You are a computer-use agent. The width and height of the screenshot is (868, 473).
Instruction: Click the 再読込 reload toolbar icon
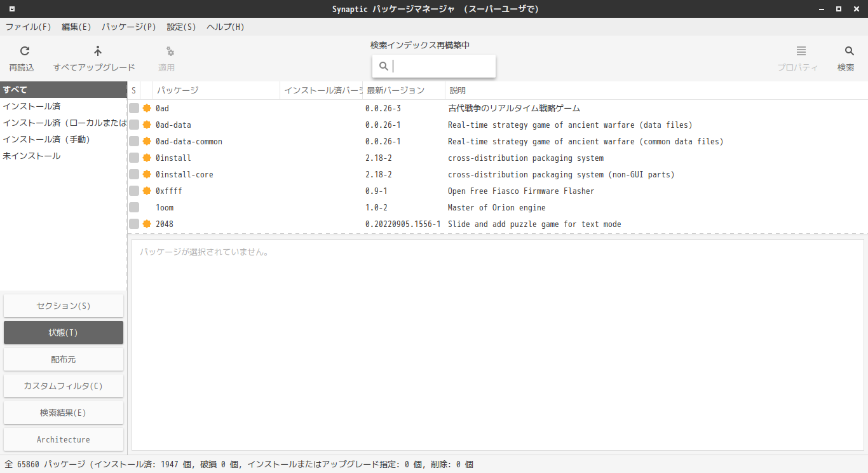25,51
